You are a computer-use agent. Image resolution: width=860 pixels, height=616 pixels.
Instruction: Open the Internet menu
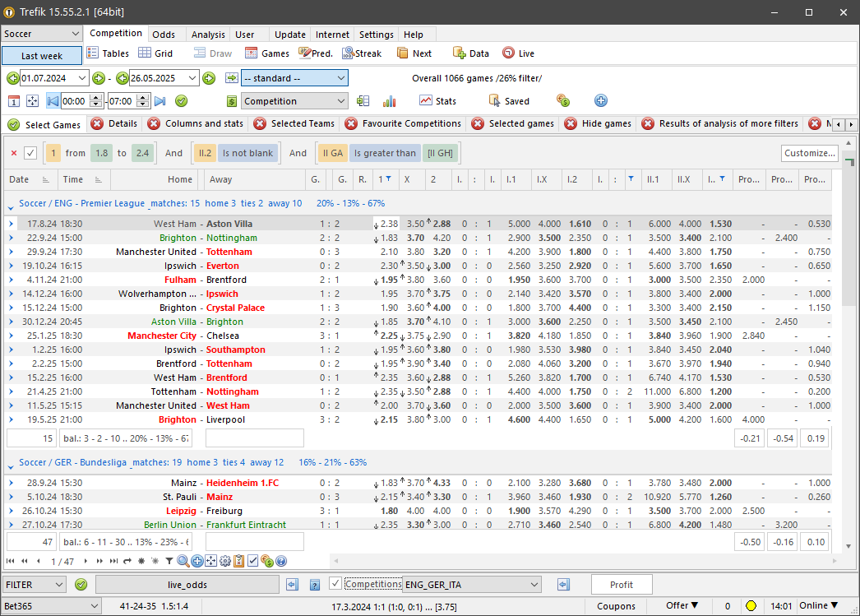coord(331,35)
